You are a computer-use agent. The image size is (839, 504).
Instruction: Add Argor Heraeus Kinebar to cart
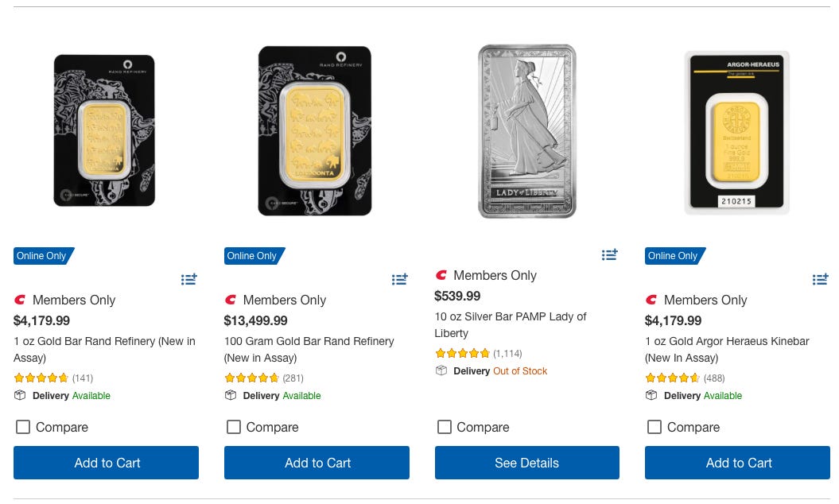click(x=737, y=463)
